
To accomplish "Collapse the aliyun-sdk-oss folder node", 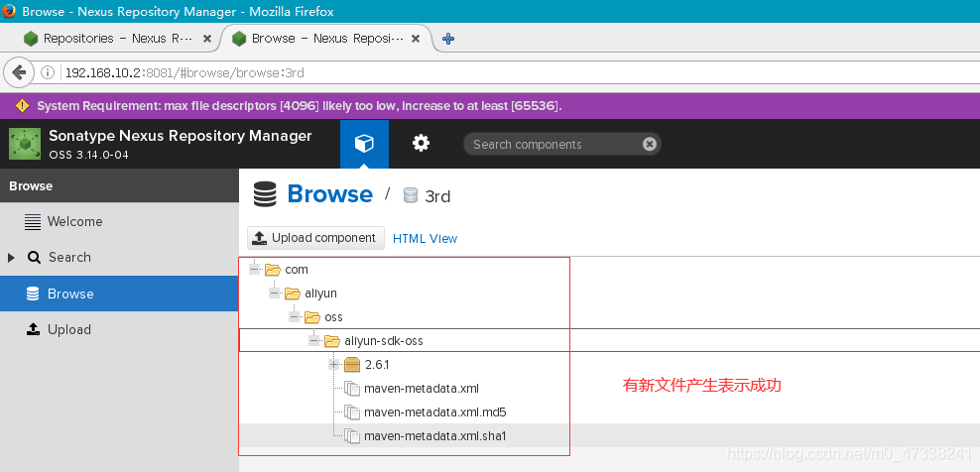I will (313, 341).
